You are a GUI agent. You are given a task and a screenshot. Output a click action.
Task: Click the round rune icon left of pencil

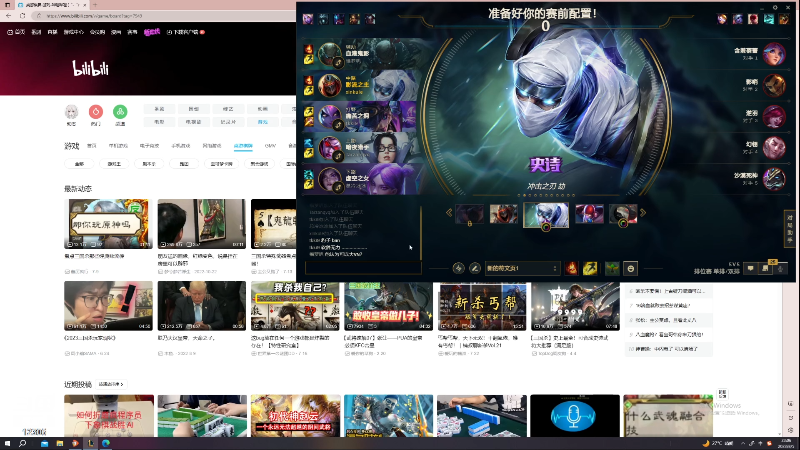pyautogui.click(x=458, y=268)
